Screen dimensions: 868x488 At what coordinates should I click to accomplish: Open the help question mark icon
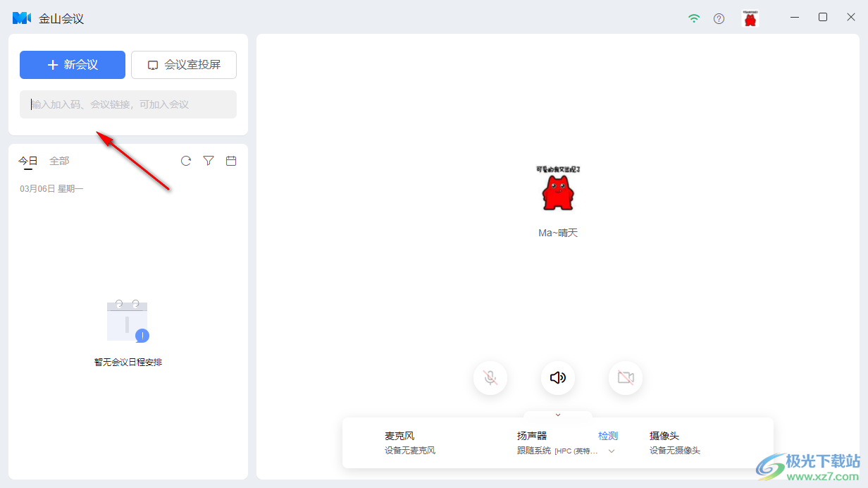click(719, 18)
